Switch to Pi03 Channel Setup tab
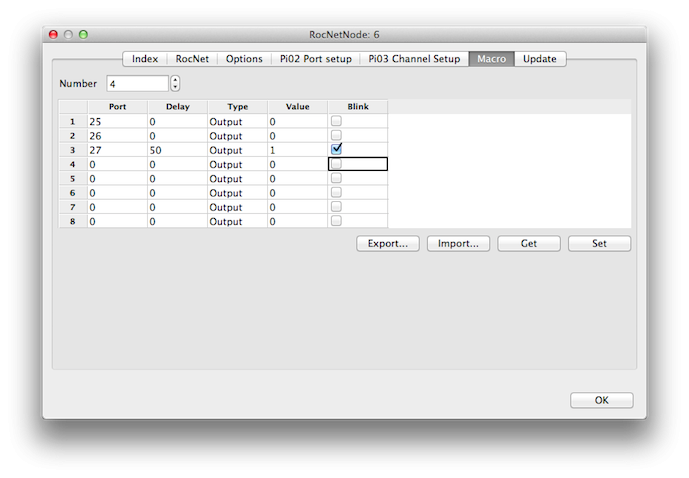The height and width of the screenshot is (478, 689). pyautogui.click(x=414, y=59)
